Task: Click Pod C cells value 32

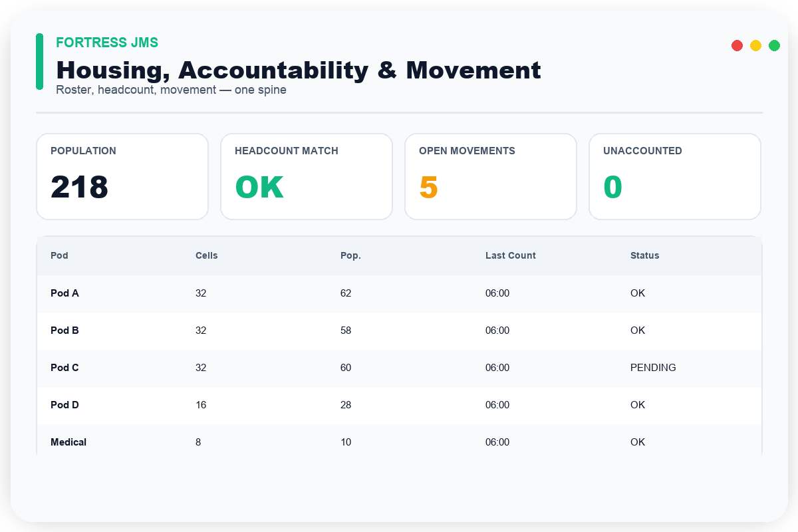Action: pos(201,368)
